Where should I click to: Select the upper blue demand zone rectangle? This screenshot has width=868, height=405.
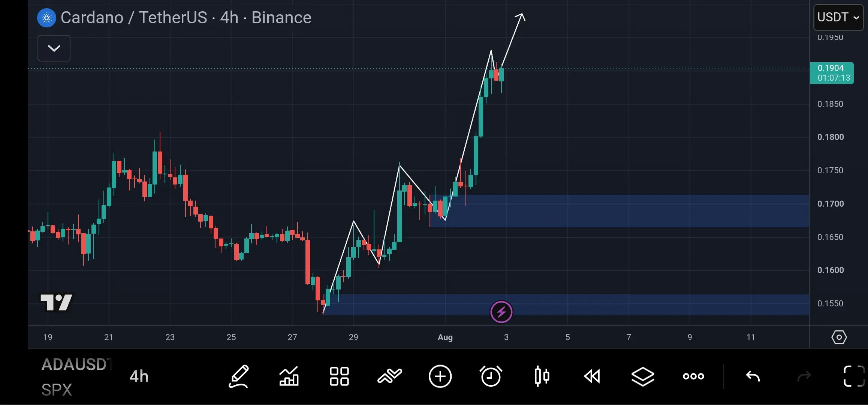point(619,211)
